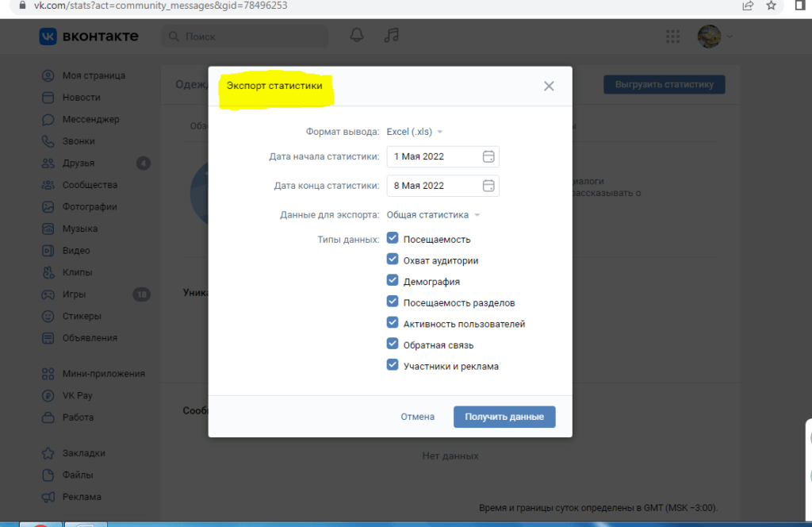
Task: Close the Экспорт статистики dialog
Action: tap(549, 86)
